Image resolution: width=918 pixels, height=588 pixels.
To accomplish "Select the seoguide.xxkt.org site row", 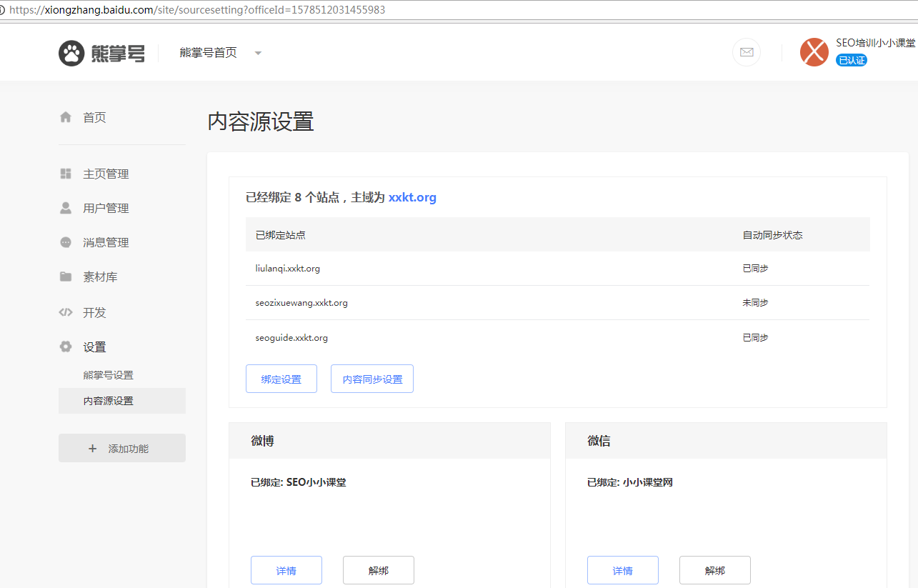I will [x=558, y=337].
